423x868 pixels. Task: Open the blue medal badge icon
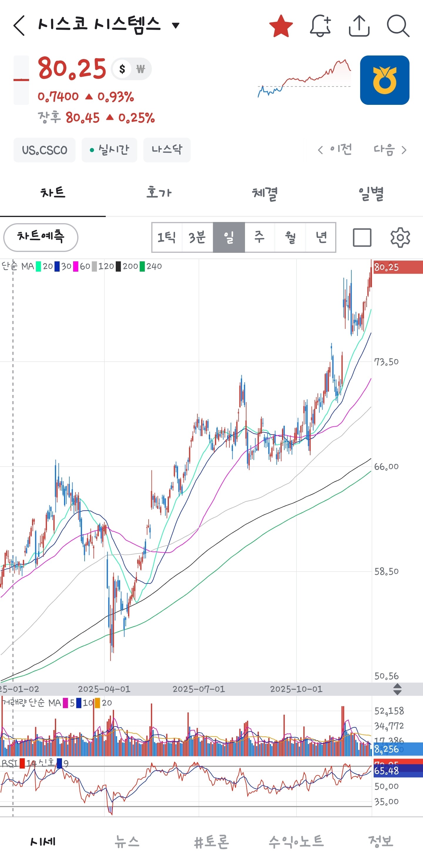click(385, 80)
